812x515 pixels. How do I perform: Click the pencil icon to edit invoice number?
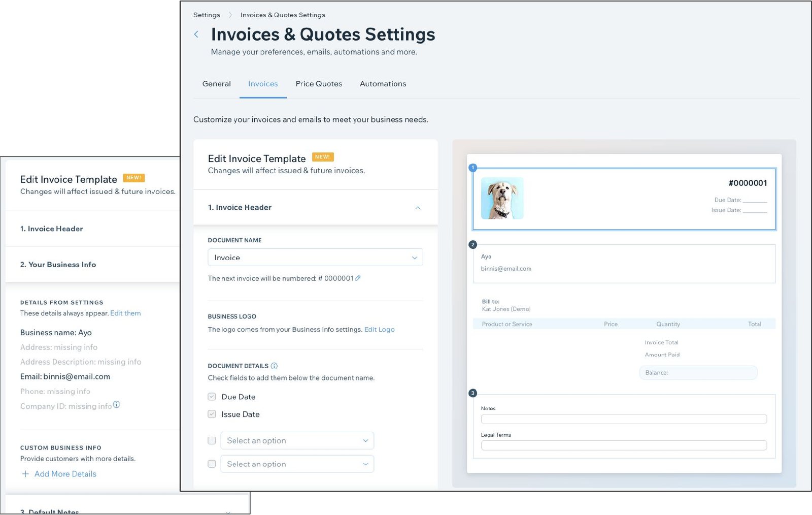tap(358, 278)
